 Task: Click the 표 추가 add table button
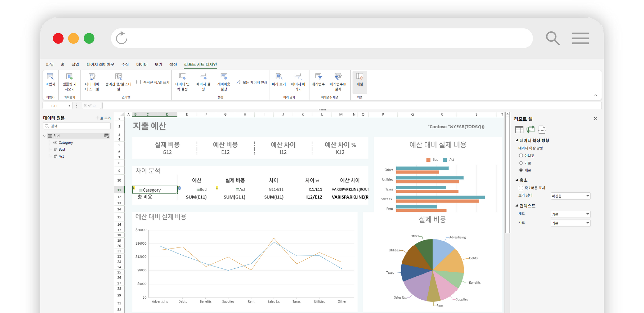103,118
